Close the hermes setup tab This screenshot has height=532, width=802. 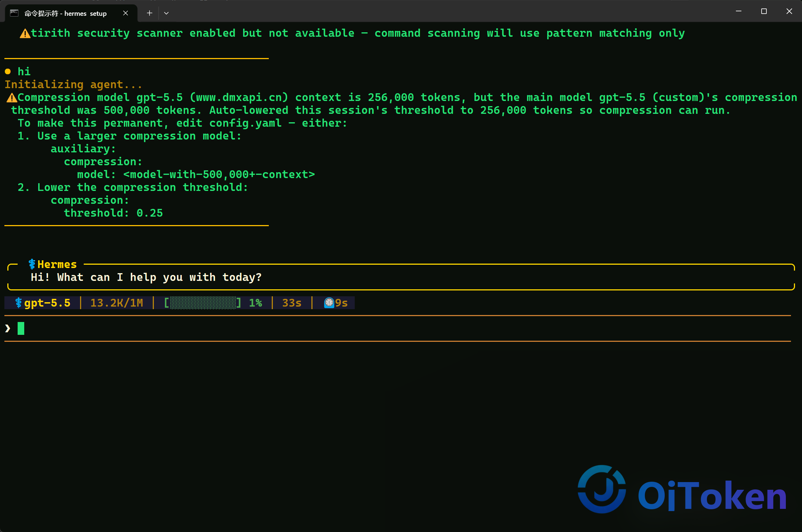126,13
